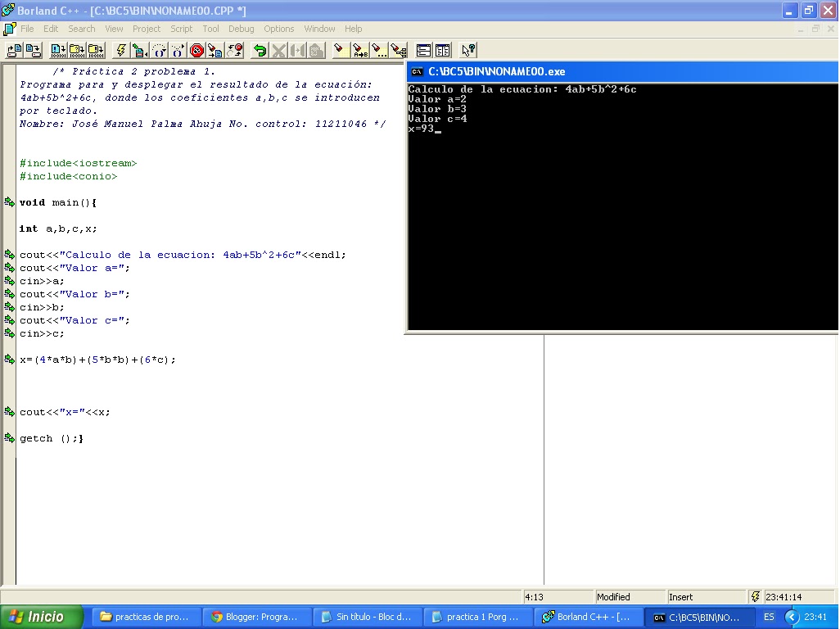This screenshot has height=629, width=840.
Task: Expand the Search menu
Action: (x=81, y=29)
